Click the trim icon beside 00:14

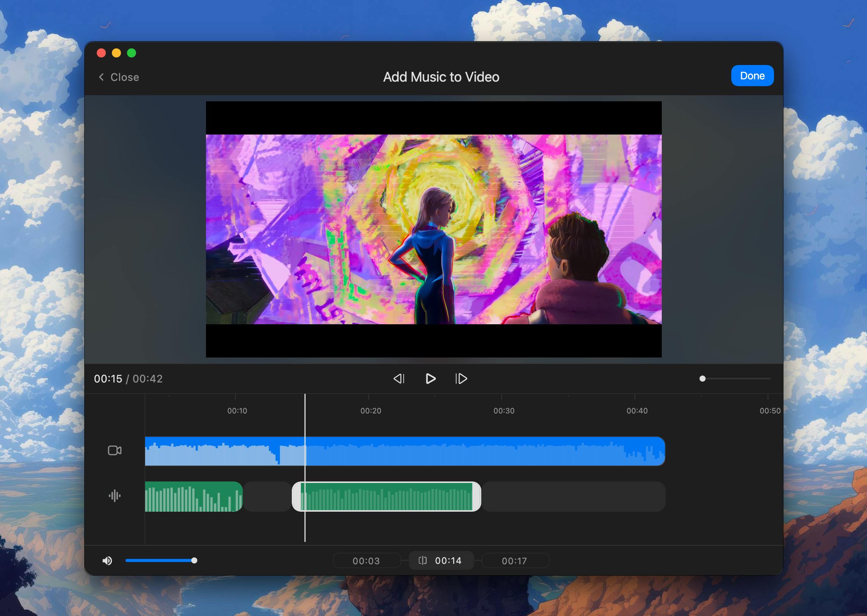[423, 560]
